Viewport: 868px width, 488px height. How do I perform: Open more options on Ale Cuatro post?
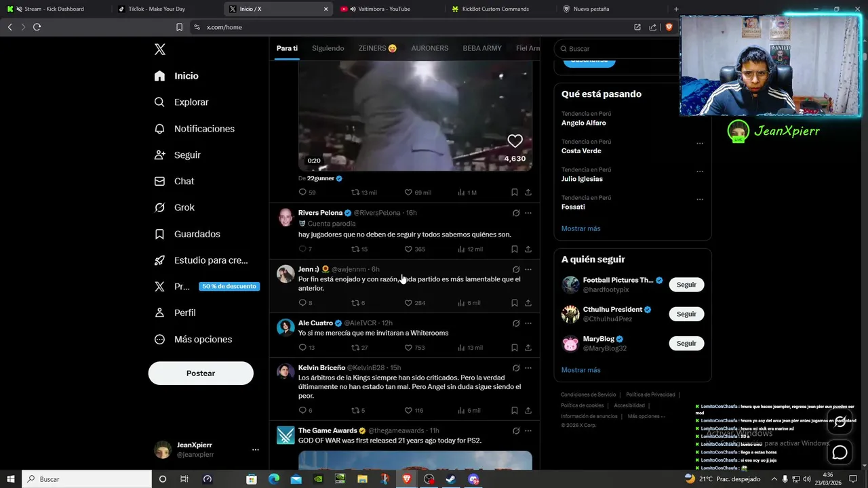(528, 323)
